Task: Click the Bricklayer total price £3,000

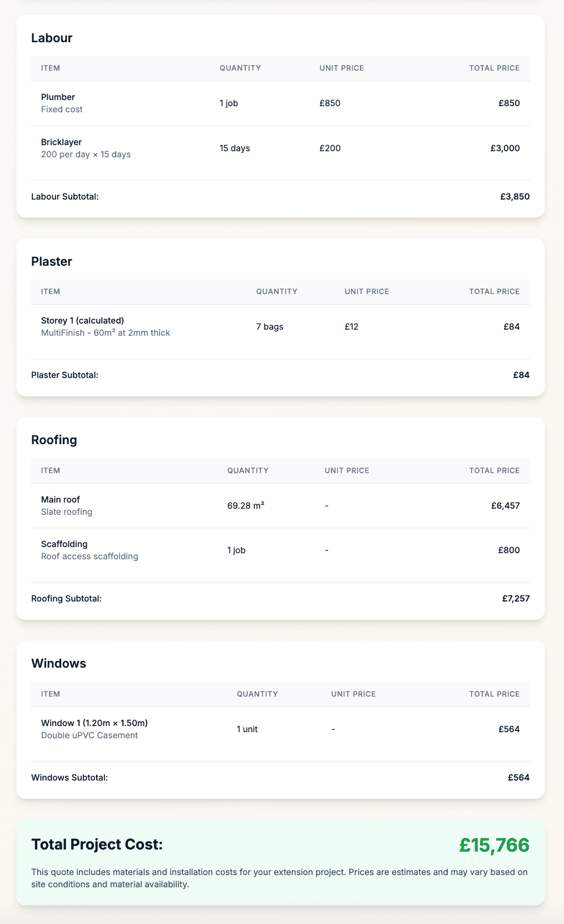Action: (x=504, y=148)
